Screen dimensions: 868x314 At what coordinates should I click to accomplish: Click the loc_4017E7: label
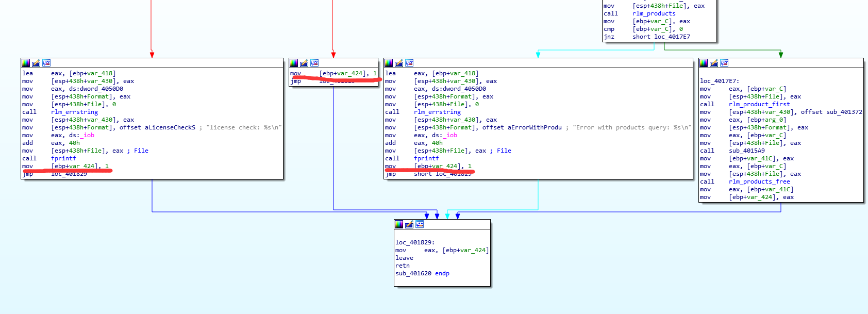pos(720,81)
